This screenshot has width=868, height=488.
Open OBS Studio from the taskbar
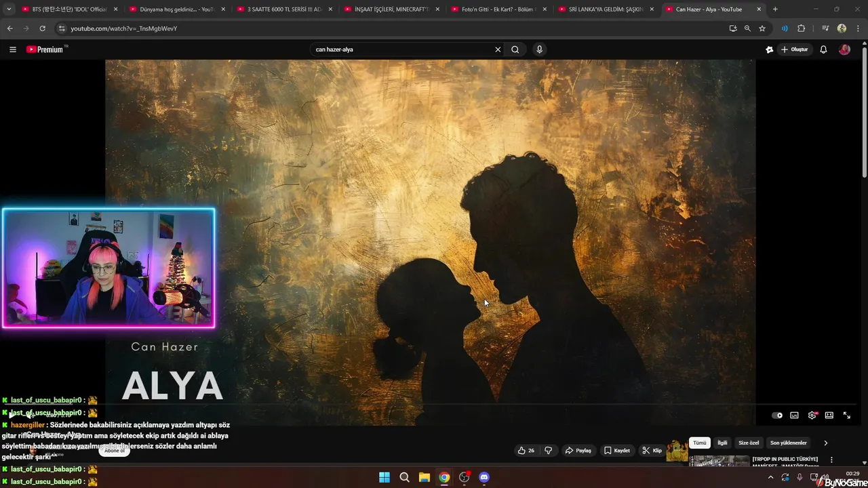coord(464,477)
